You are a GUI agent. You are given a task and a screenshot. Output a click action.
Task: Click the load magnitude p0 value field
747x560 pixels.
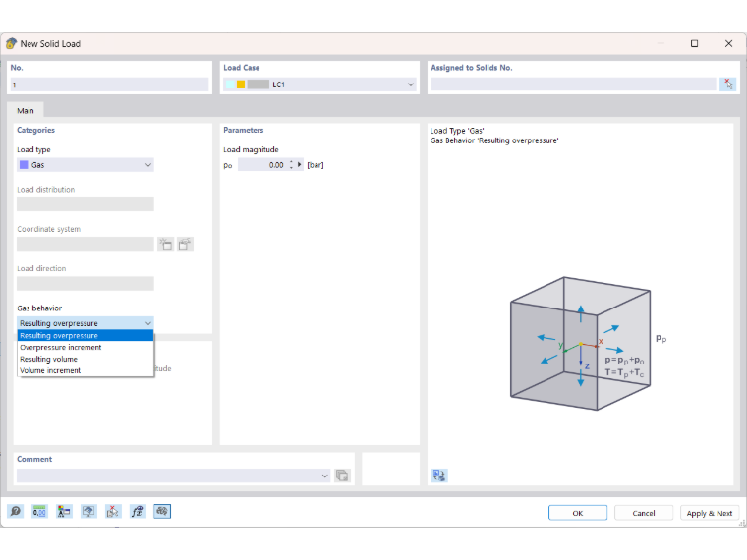coord(262,165)
